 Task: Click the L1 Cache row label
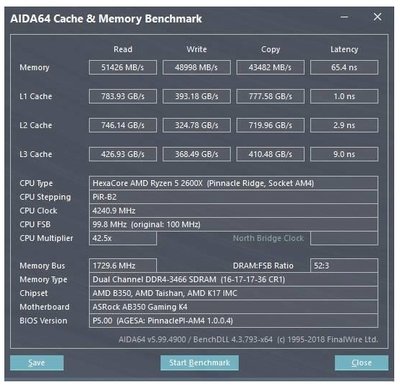(x=36, y=96)
